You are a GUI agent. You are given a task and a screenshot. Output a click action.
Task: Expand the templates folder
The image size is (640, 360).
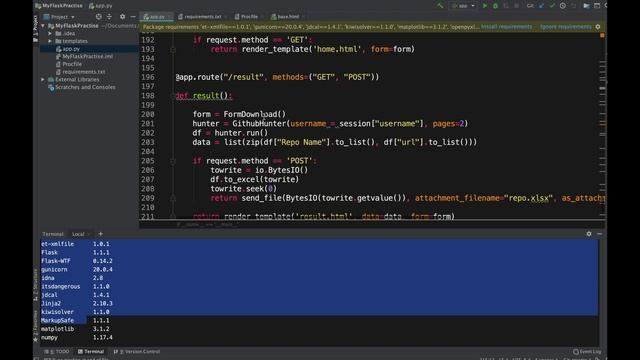click(x=50, y=41)
